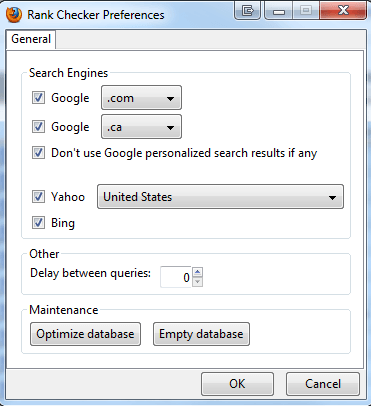Confirm the settings with the OK button
Screen dimensions: 371x406
(237, 384)
